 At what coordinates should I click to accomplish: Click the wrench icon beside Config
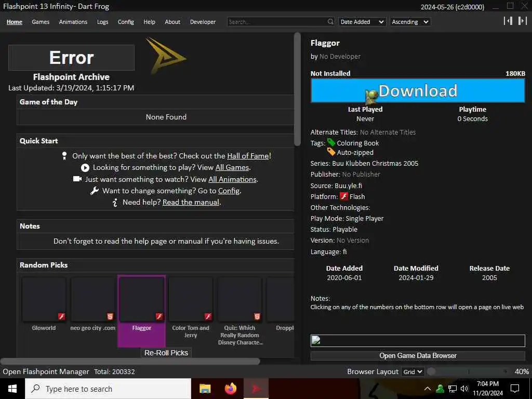[x=95, y=191]
